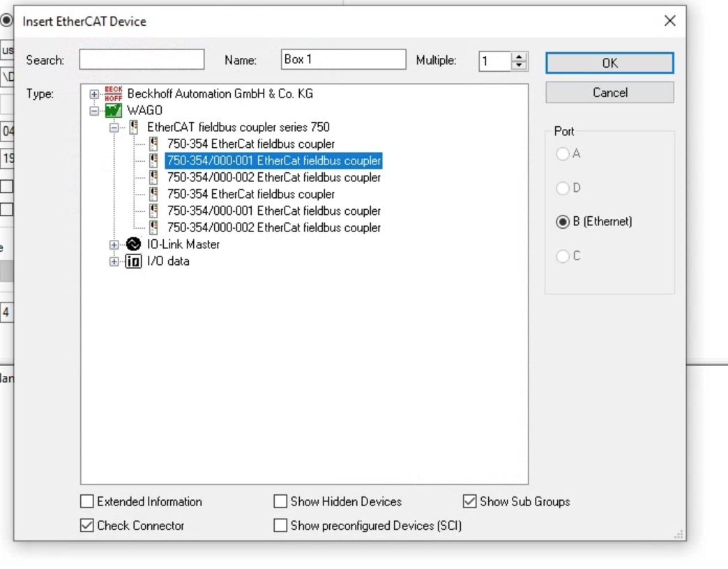Enable Show Hidden Devices checkbox

pos(280,501)
